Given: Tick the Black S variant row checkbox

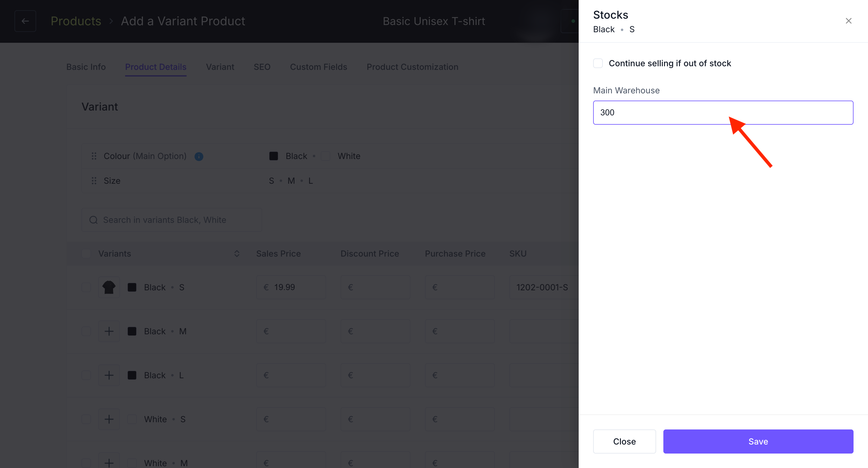Looking at the screenshot, I should coord(86,287).
